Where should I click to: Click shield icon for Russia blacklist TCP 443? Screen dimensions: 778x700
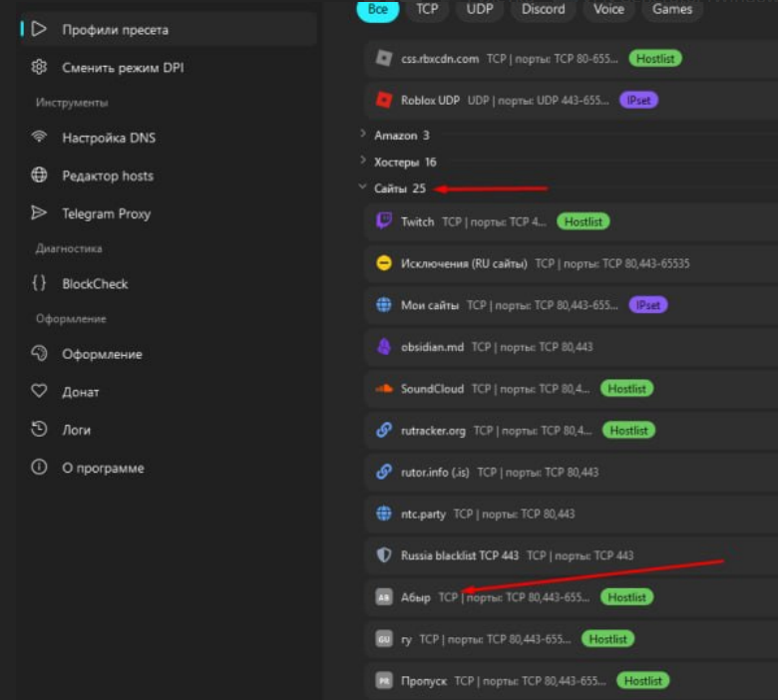tap(384, 554)
